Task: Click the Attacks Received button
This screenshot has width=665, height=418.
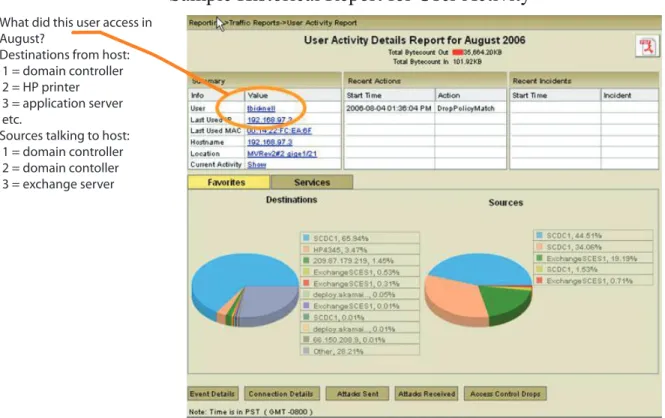Action: pyautogui.click(x=426, y=394)
